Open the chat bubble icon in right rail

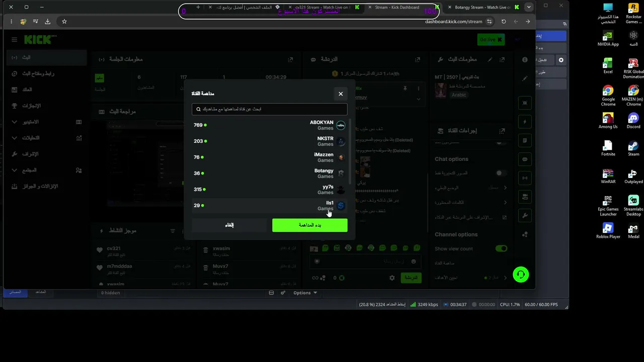[x=525, y=159]
